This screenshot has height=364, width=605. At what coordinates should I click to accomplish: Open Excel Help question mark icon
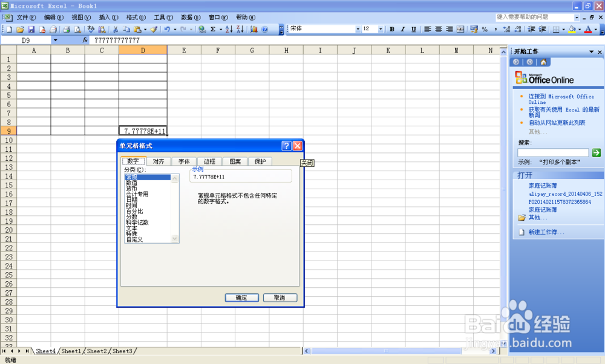click(265, 29)
